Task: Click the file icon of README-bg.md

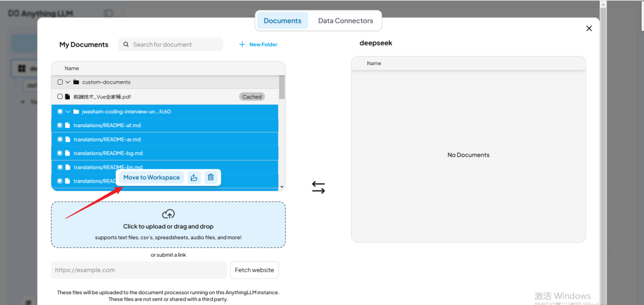Action: (x=68, y=153)
